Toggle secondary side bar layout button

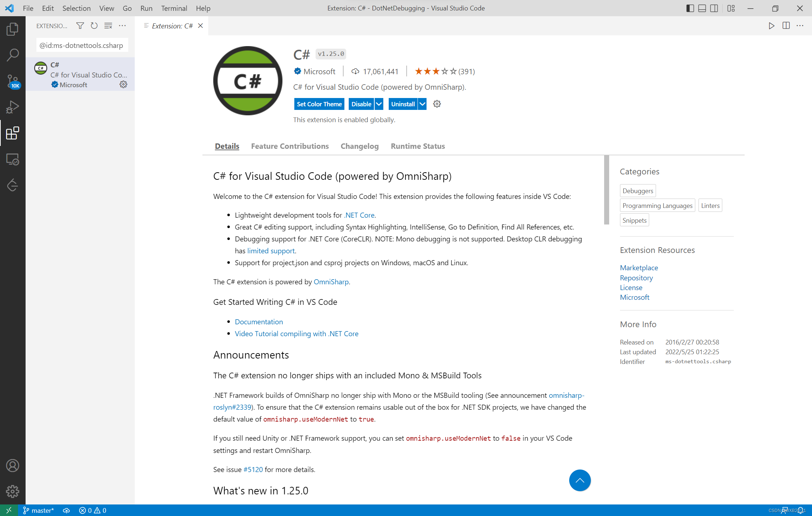point(714,8)
